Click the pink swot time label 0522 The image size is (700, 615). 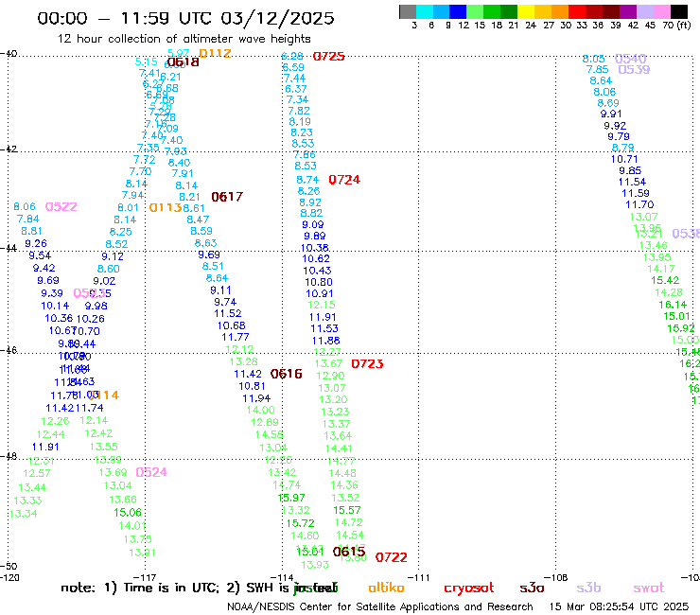pyautogui.click(x=61, y=207)
